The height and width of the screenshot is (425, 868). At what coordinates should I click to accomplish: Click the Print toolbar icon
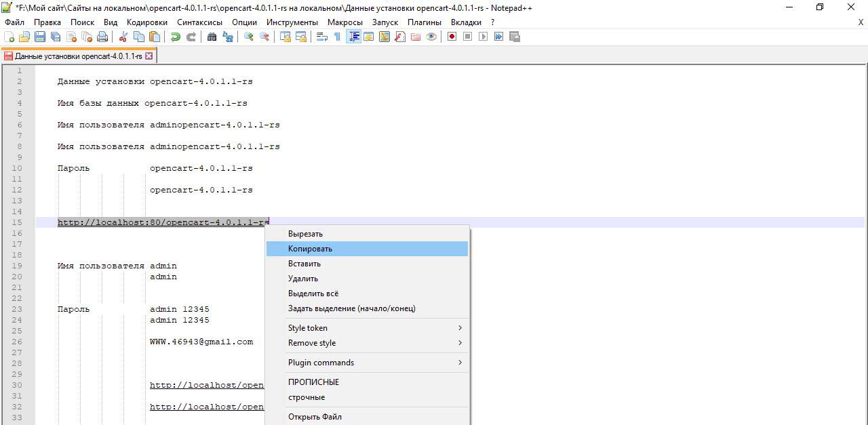tap(102, 37)
